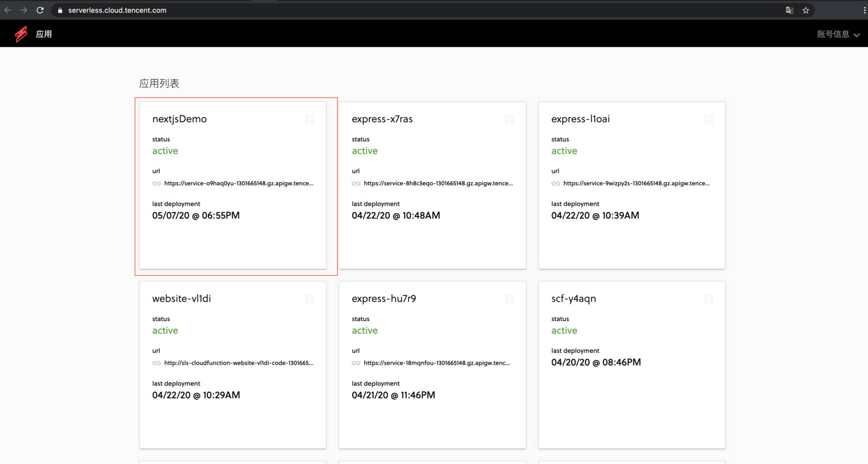Reload the page with the refresh icon

click(x=40, y=10)
